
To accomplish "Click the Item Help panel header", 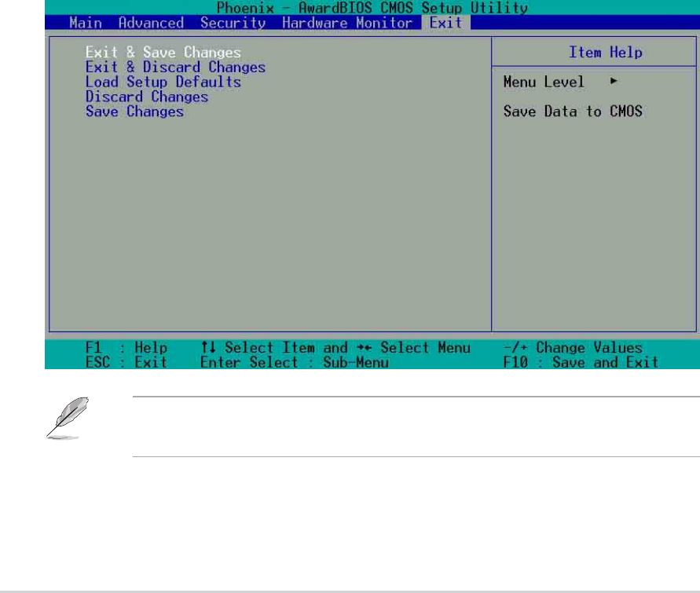I will [x=605, y=53].
